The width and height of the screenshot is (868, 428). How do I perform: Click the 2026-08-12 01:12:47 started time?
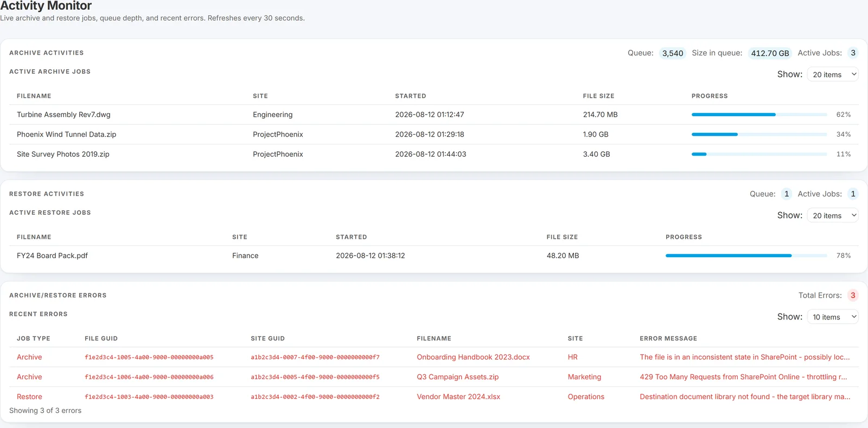click(x=430, y=114)
